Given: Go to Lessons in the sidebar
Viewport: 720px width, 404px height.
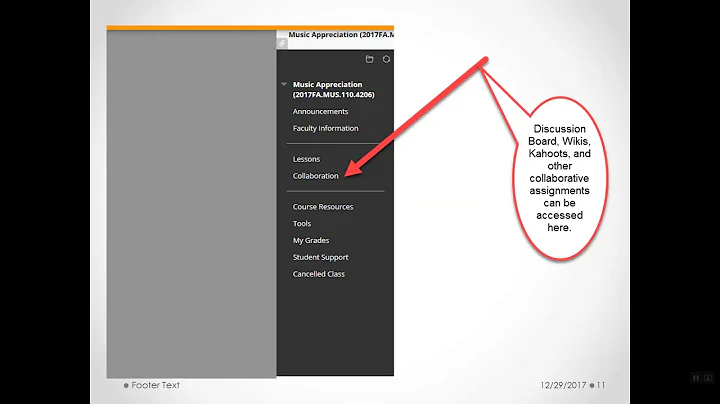Looking at the screenshot, I should [x=306, y=159].
